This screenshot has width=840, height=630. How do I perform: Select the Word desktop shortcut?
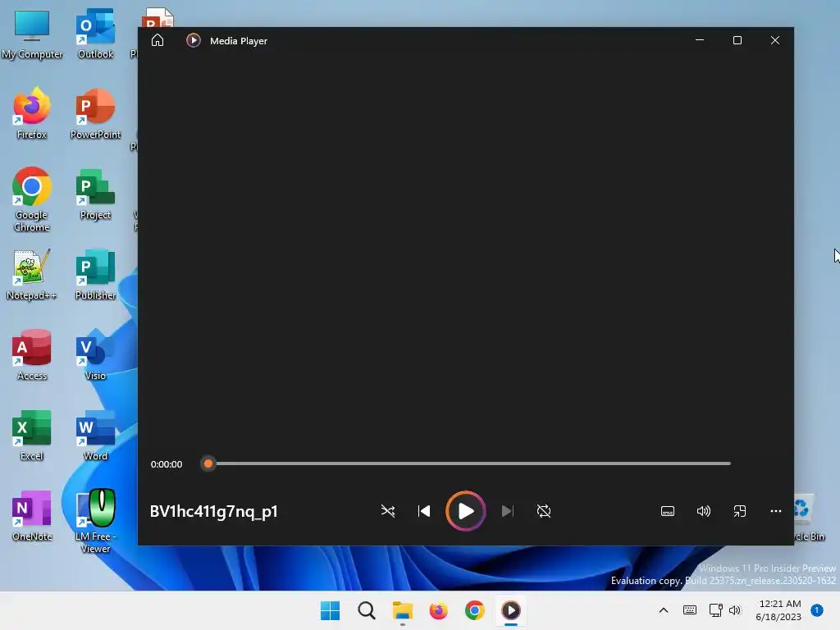(x=95, y=436)
